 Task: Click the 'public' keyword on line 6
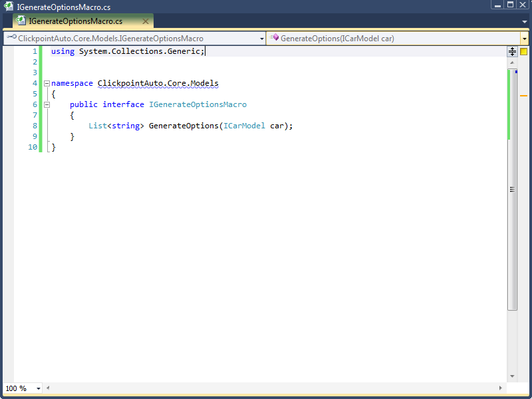84,104
